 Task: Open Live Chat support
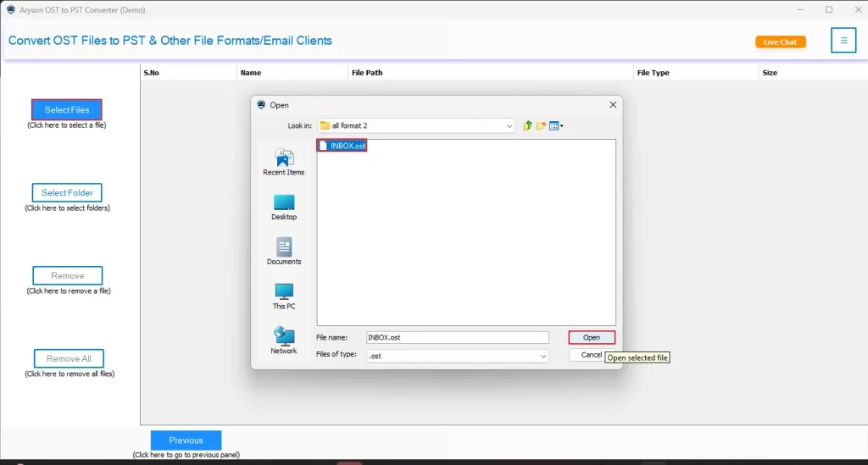[780, 42]
